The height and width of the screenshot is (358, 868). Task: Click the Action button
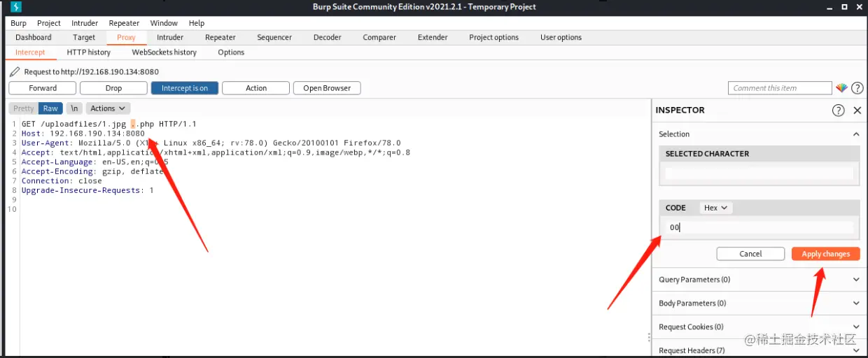[x=256, y=88]
